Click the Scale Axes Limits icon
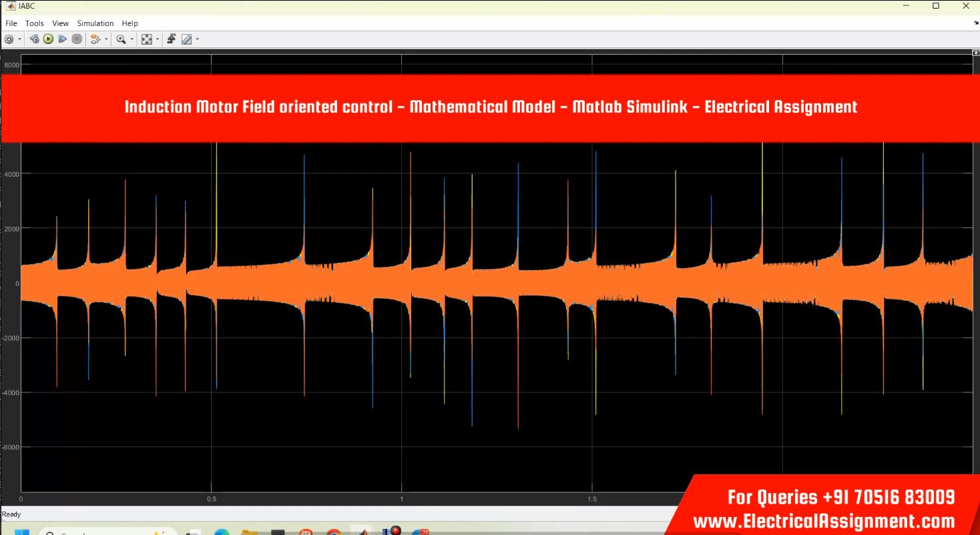The width and height of the screenshot is (980, 535). point(147,39)
